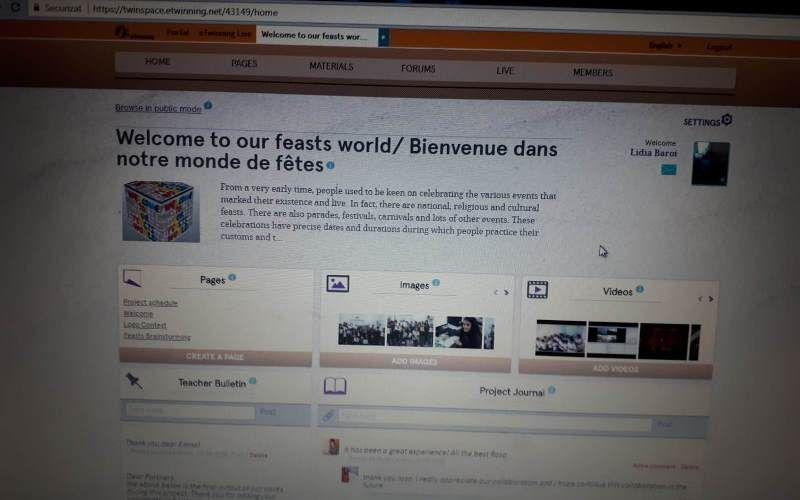This screenshot has width=800, height=500.
Task: Expand the tab dropdown arrow beside Welcome tab
Action: pos(383,37)
